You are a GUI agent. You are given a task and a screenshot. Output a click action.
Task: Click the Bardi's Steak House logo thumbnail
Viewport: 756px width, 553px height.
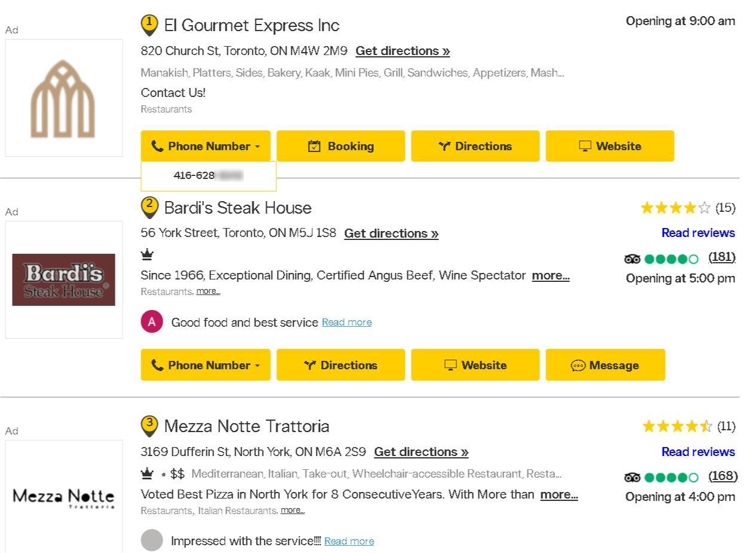pyautogui.click(x=64, y=279)
